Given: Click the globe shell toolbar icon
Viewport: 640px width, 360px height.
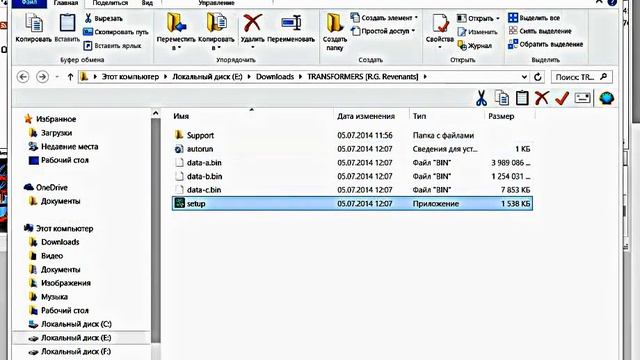Looking at the screenshot, I should 607,98.
